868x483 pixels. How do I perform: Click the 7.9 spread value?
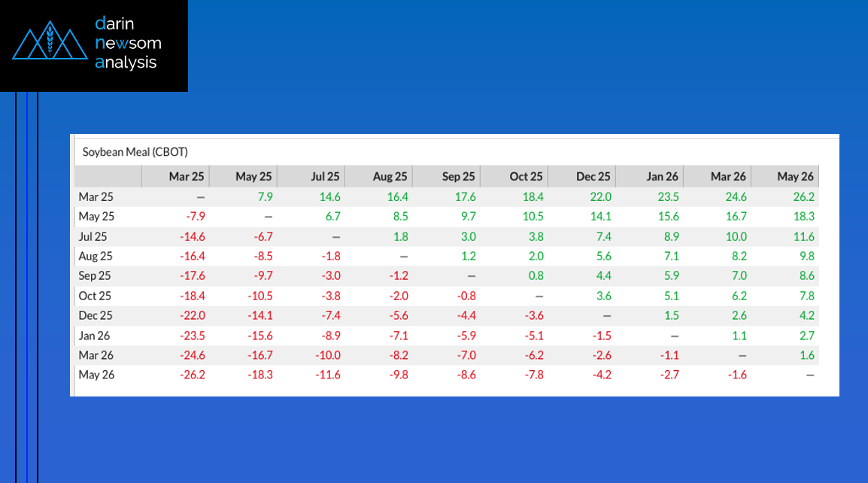point(266,196)
